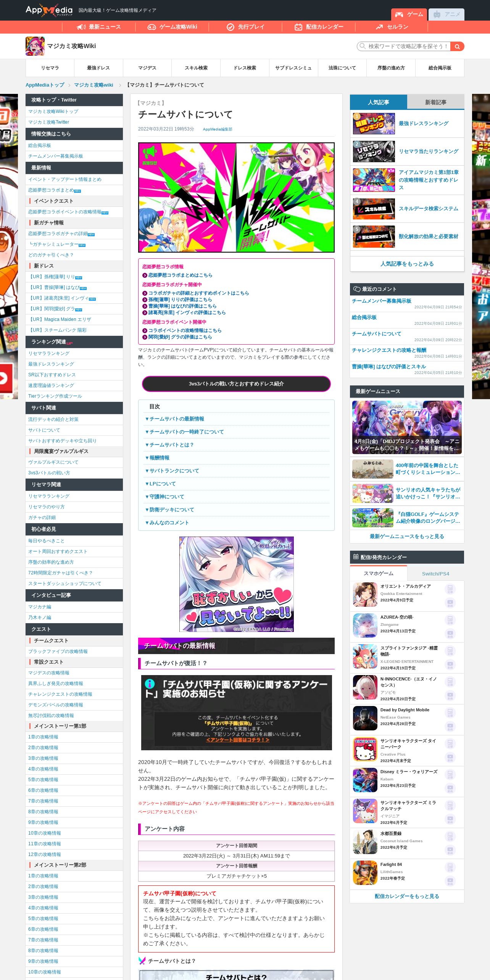This screenshot has height=980, width=490.
Task: Switch to the Switch/PS4 calendar tab
Action: click(x=435, y=574)
